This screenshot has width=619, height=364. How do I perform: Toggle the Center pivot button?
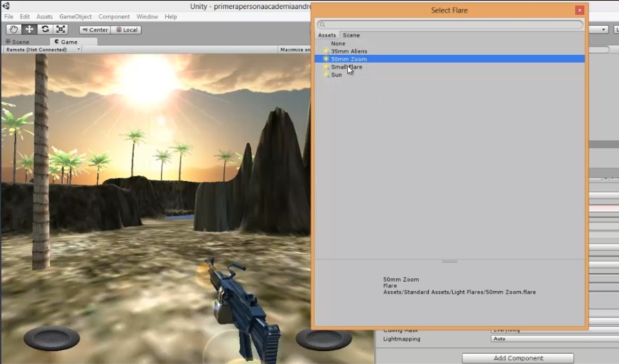click(95, 30)
